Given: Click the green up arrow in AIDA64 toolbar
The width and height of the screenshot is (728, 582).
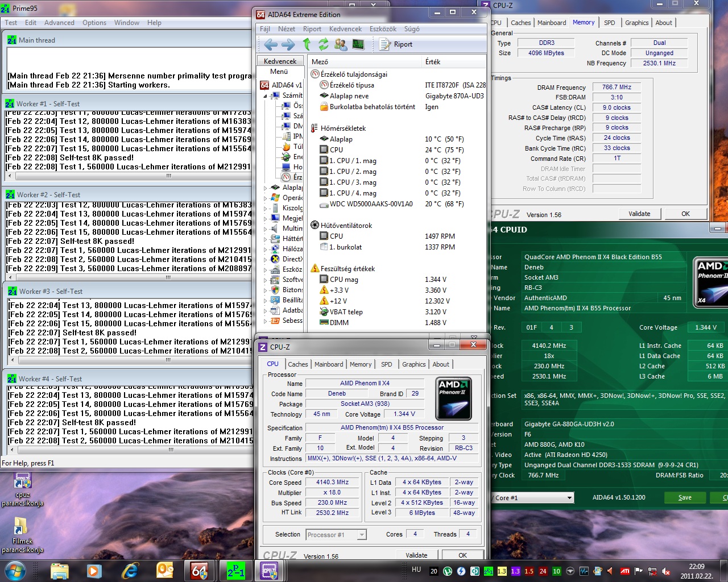Looking at the screenshot, I should point(307,44).
